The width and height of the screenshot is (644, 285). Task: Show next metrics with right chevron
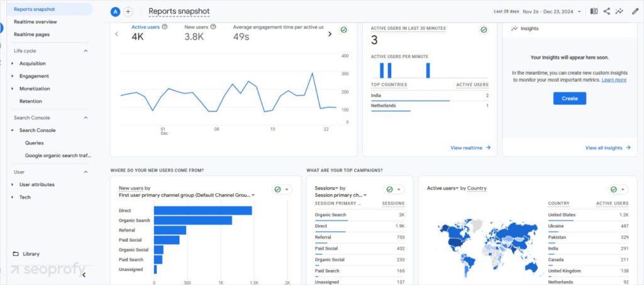click(x=330, y=34)
